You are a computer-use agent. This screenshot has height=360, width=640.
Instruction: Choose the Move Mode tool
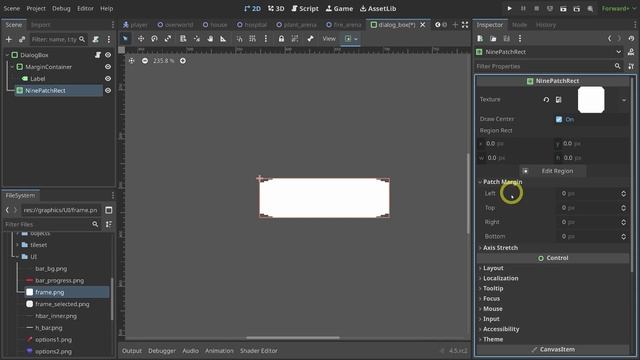[x=141, y=38]
